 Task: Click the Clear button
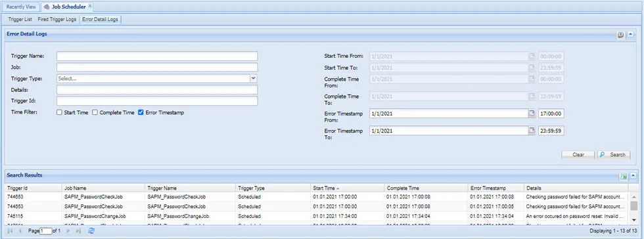[578, 155]
